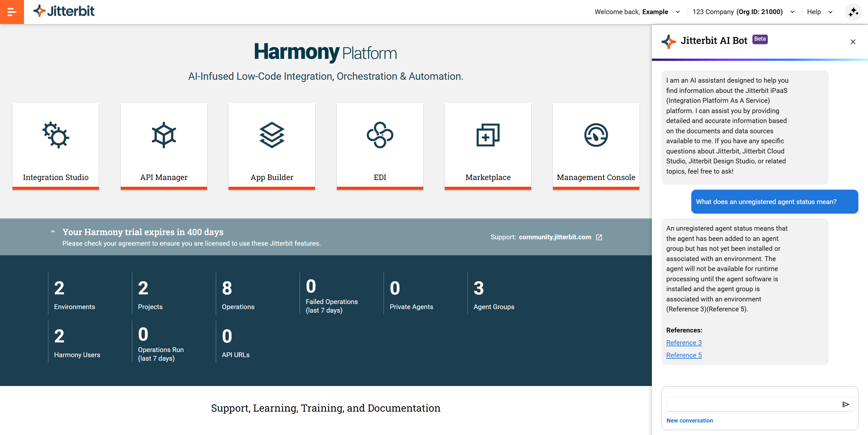The width and height of the screenshot is (868, 435).
Task: Click hamburger menu icon top-left
Action: point(12,12)
